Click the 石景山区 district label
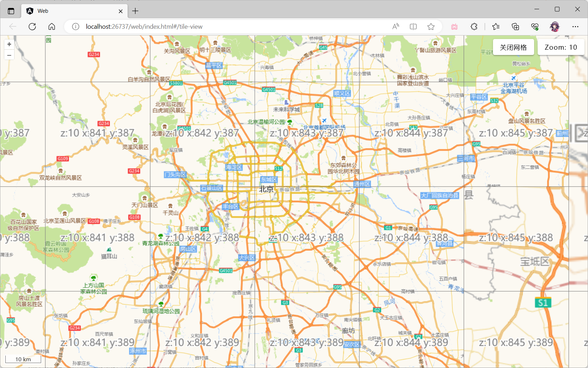The height and width of the screenshot is (368, 588). tap(212, 188)
